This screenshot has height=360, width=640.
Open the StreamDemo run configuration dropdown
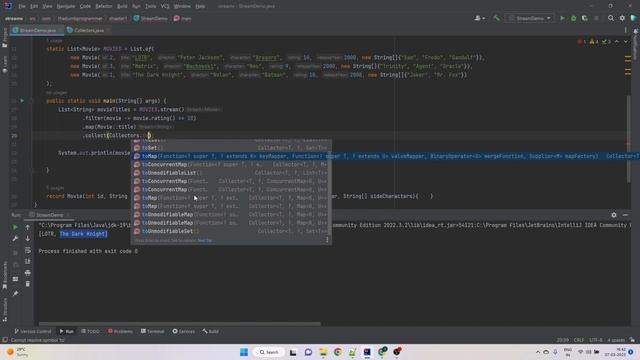coord(529,18)
